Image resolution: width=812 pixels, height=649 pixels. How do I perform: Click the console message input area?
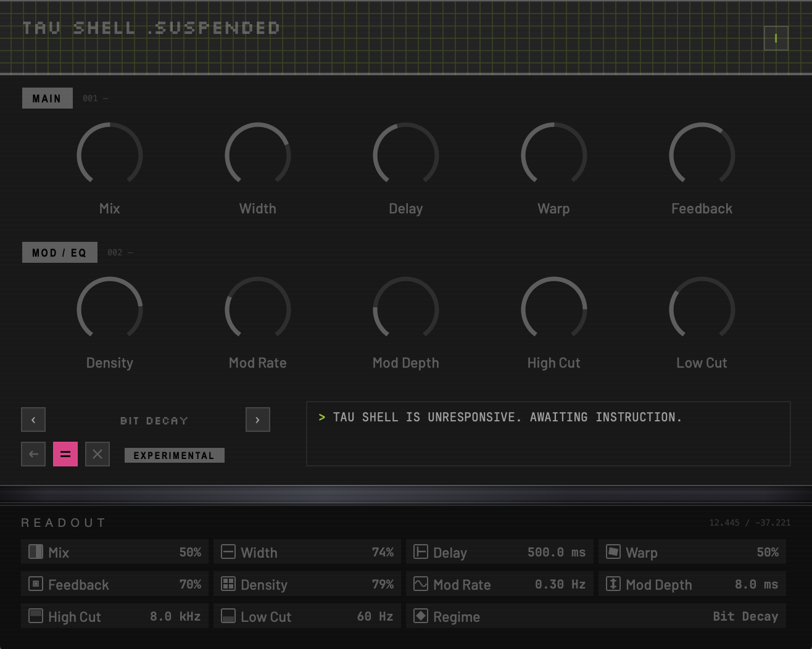pyautogui.click(x=549, y=434)
